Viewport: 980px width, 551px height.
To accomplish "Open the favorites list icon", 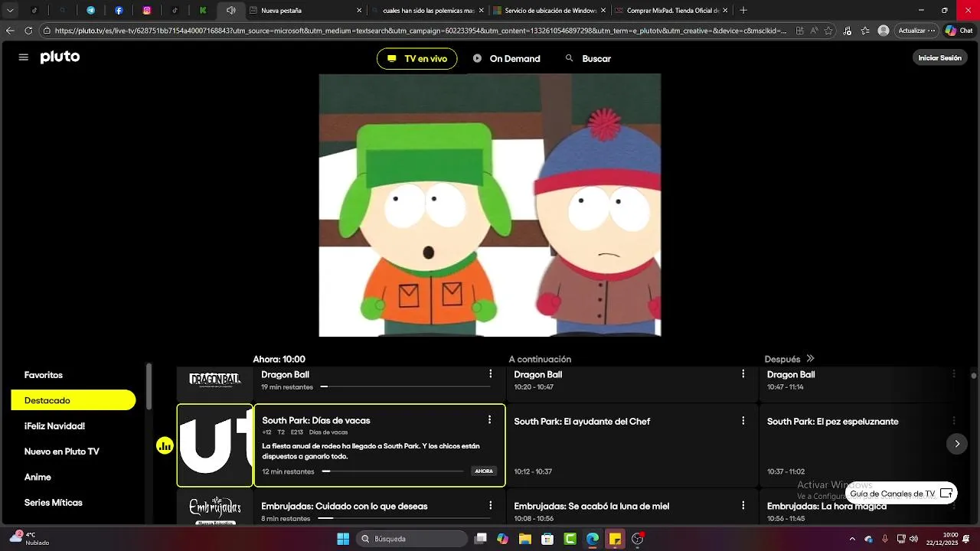I will [x=865, y=31].
